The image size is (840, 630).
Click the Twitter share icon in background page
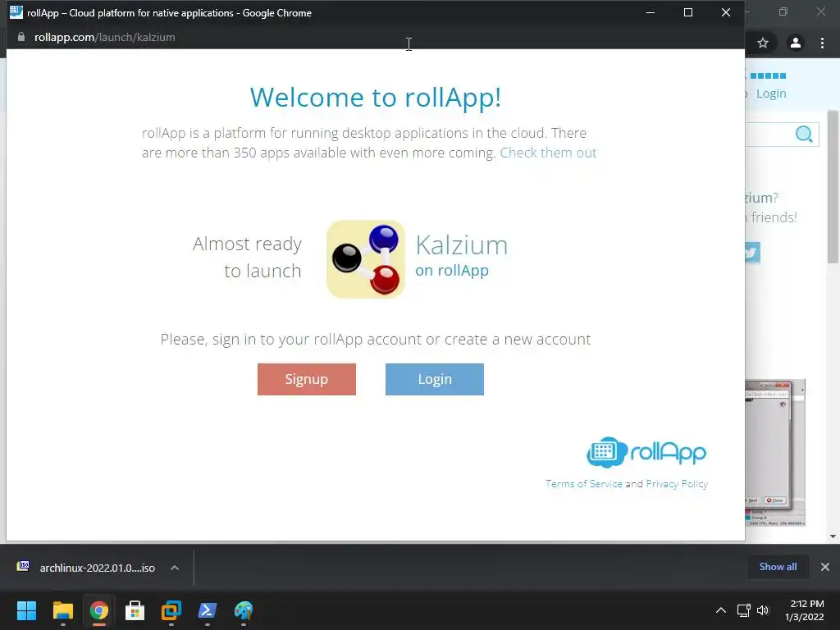pyautogui.click(x=752, y=253)
